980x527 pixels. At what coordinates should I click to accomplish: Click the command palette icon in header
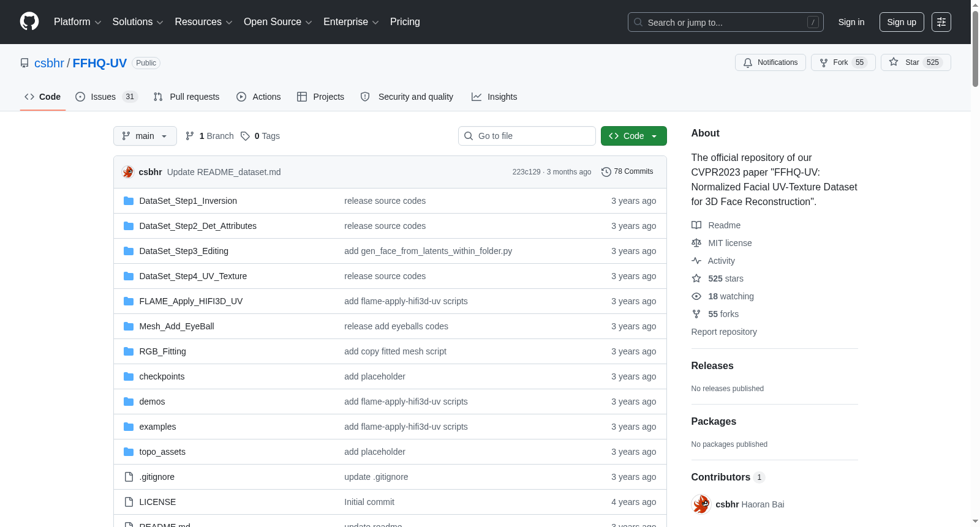941,22
